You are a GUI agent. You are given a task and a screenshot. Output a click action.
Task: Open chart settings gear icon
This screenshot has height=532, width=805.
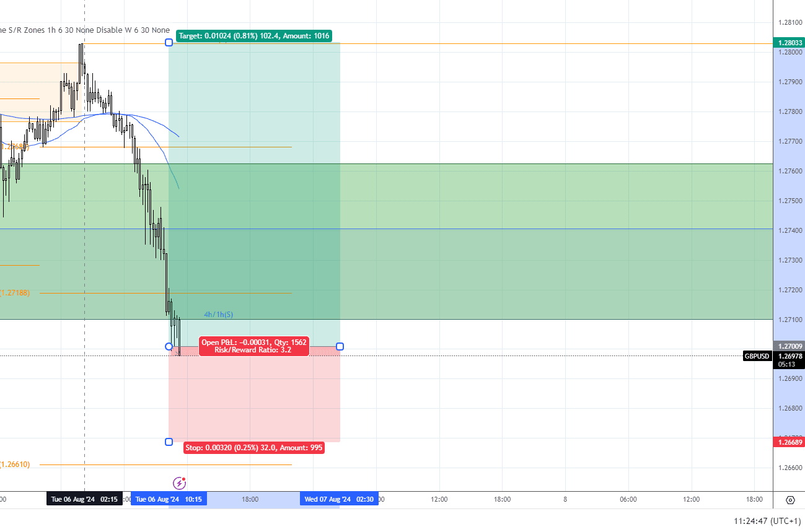(790, 500)
